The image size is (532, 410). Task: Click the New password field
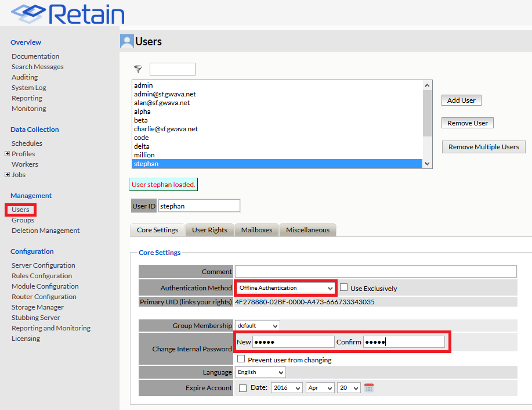(x=294, y=342)
